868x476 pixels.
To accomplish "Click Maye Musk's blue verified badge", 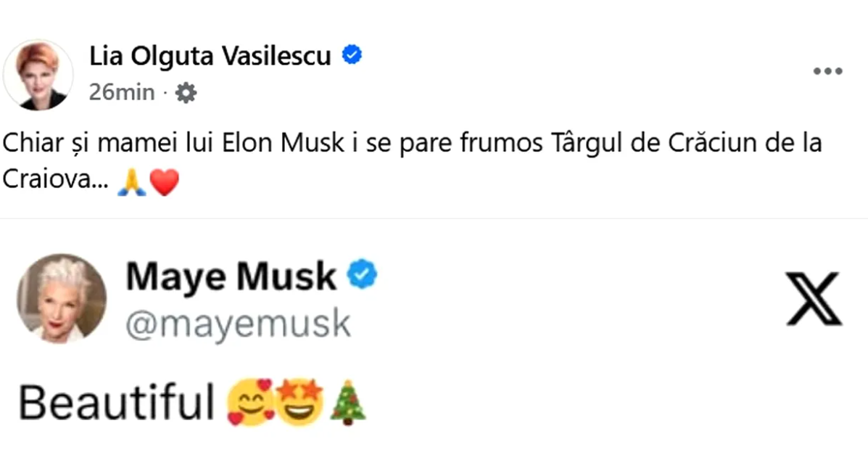I will click(360, 274).
